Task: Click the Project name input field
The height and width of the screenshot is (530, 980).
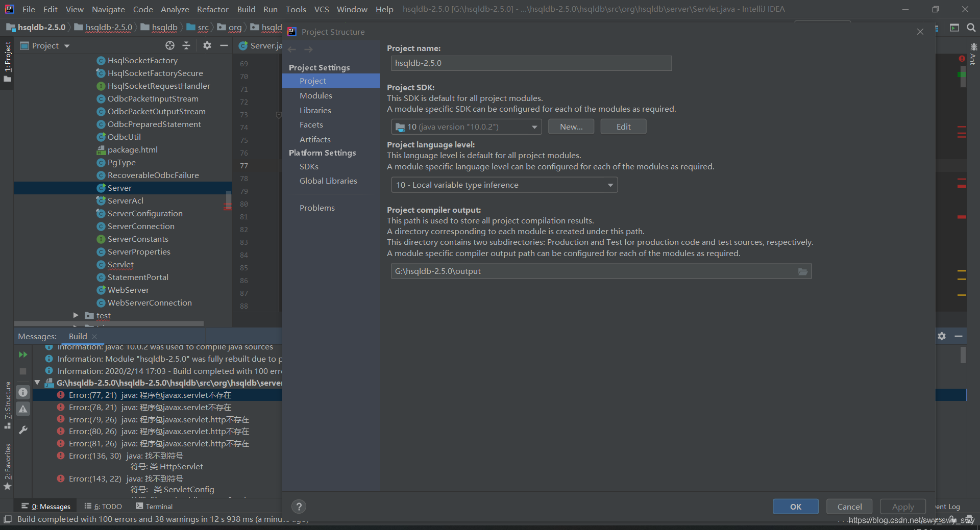Action: click(531, 63)
